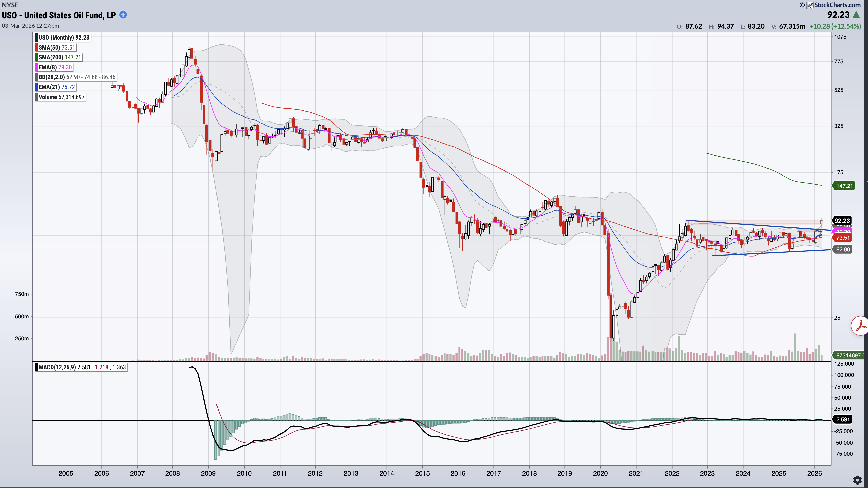The width and height of the screenshot is (868, 488).
Task: Click the magenta EMA(8) color swatch
Action: 36,67
